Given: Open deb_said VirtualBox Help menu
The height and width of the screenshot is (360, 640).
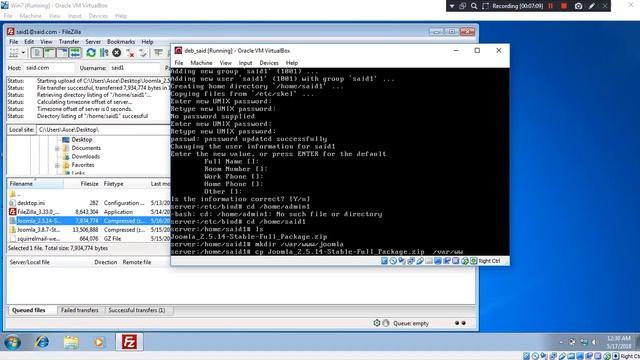Looking at the screenshot, I should pyautogui.click(x=291, y=63).
